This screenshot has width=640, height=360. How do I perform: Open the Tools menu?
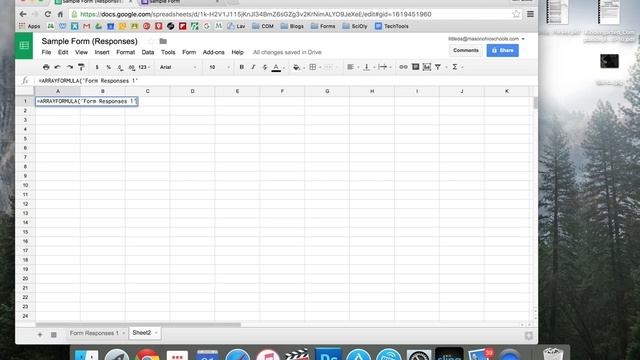click(168, 52)
